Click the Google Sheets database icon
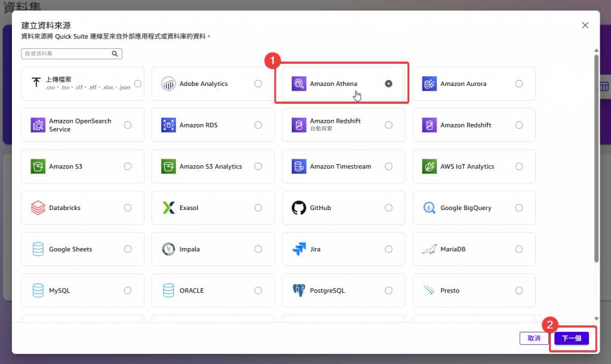 point(38,249)
